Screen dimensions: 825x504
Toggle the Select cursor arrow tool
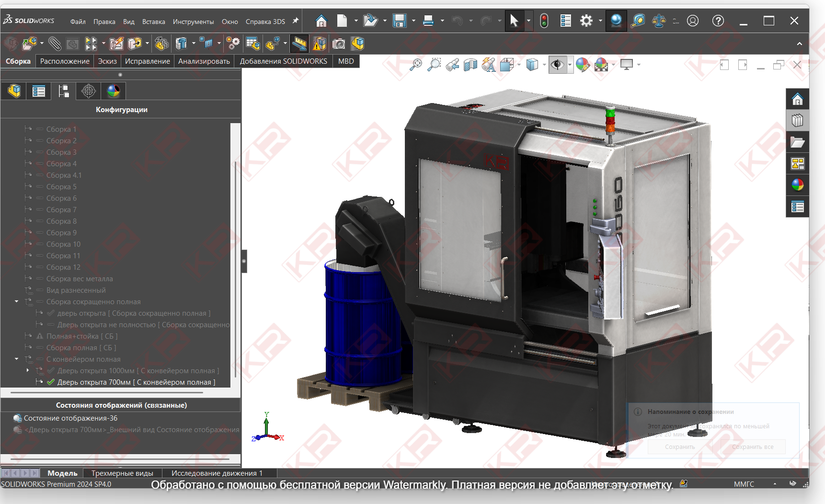[x=514, y=21]
